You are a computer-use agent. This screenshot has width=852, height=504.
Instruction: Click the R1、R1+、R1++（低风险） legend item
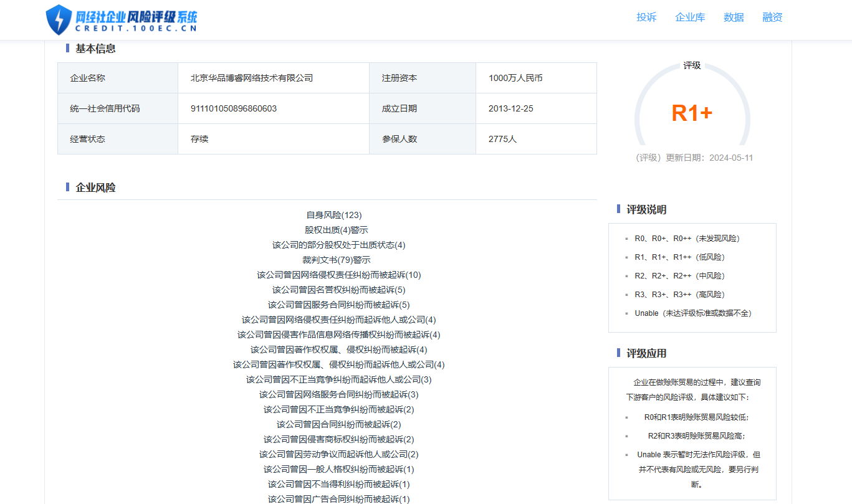[680, 257]
